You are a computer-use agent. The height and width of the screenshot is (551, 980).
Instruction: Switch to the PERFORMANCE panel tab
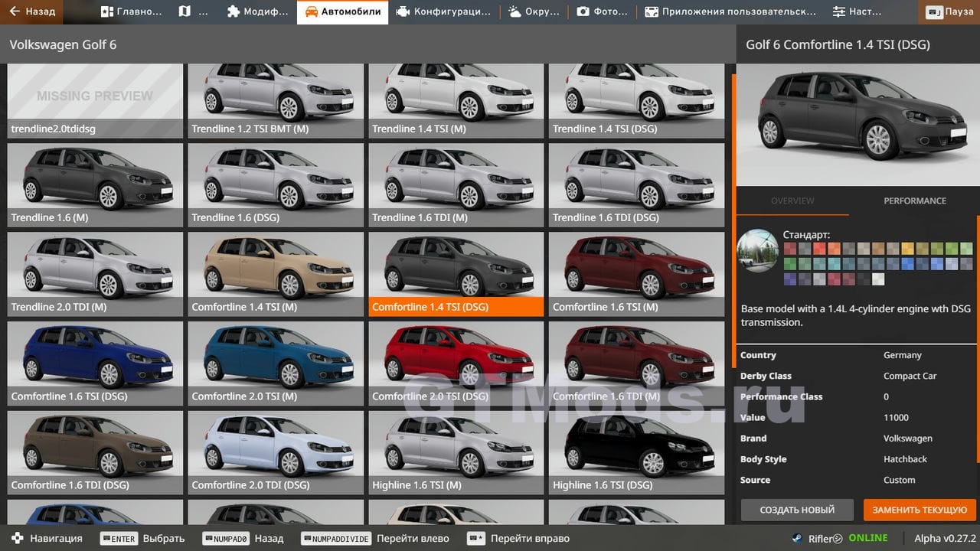pos(915,201)
